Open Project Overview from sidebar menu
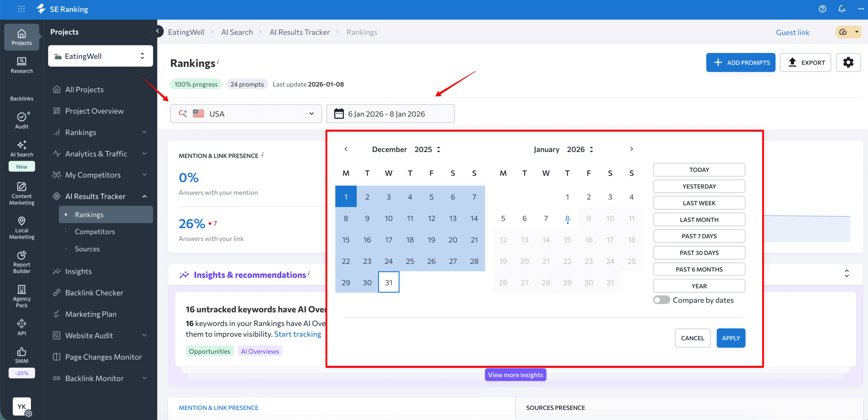Viewport: 868px width, 420px height. tap(94, 111)
